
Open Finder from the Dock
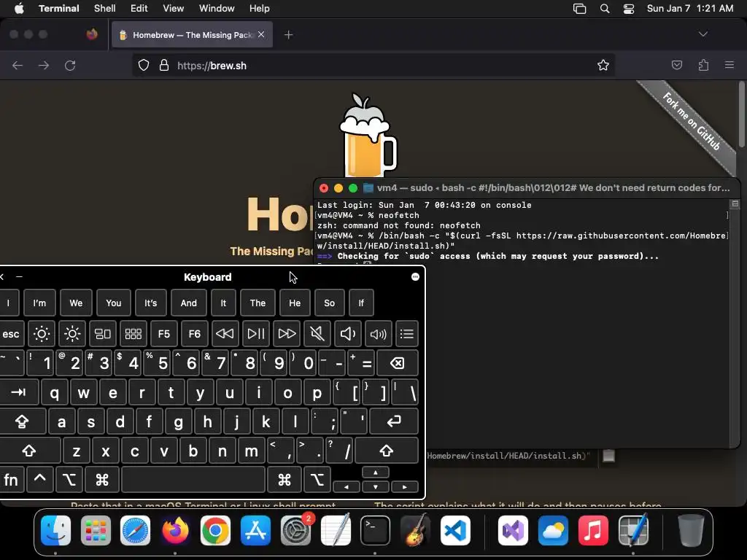tap(55, 531)
